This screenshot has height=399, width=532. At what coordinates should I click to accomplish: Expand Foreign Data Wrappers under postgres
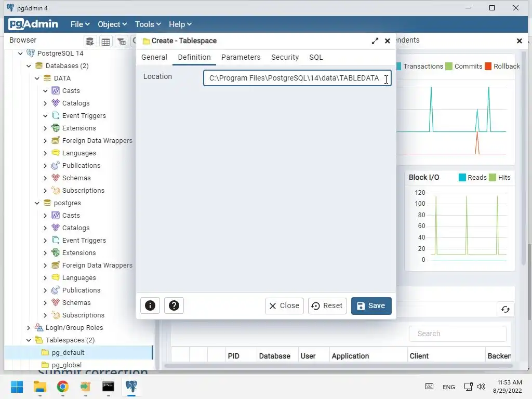46,265
